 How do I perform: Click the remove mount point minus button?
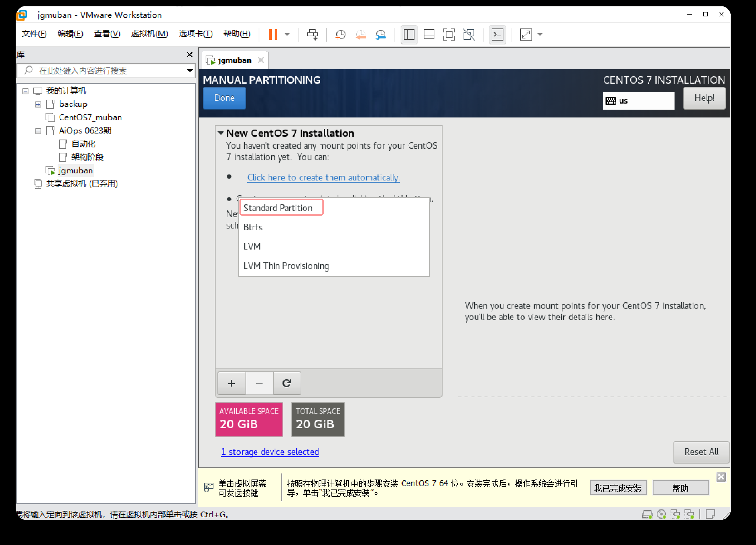pos(259,383)
